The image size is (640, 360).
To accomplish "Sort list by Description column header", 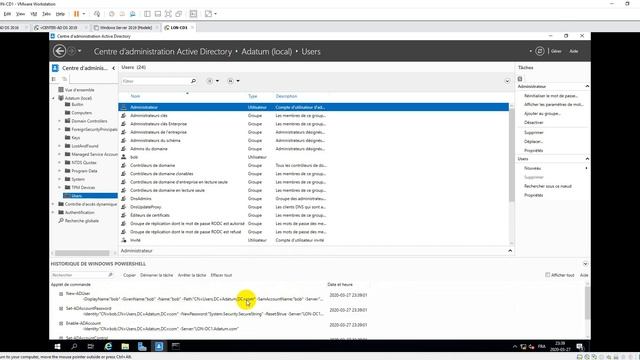I will coord(286,96).
